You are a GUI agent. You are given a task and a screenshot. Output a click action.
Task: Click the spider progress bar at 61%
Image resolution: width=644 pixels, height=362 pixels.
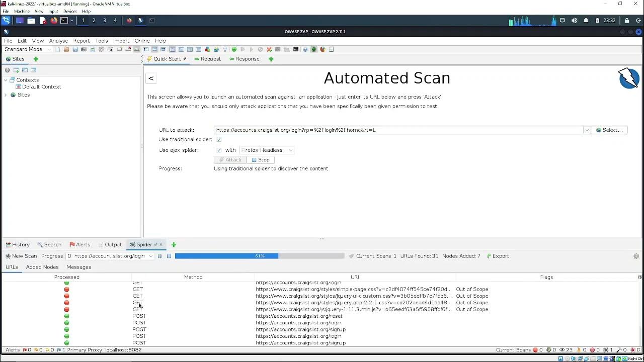pyautogui.click(x=260, y=256)
